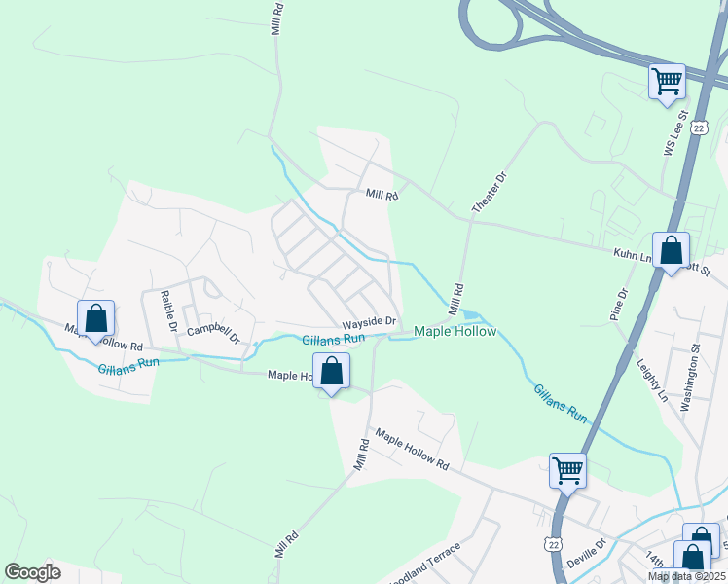Click the shopping bag marker below Wayside Dr

pyautogui.click(x=331, y=373)
